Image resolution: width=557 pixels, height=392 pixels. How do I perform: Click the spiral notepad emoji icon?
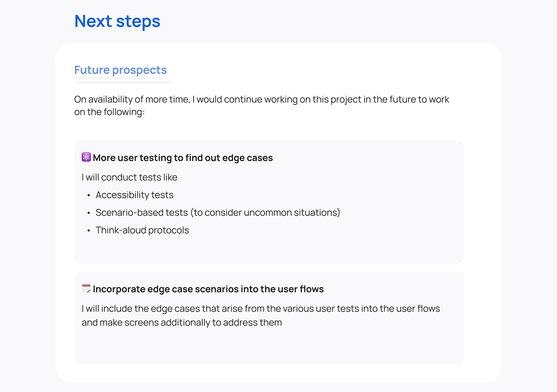(86, 288)
